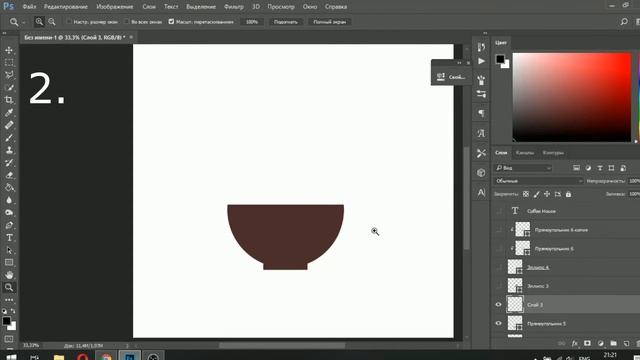Open the floating 'Свой...' panel button
Viewport: 640px width, 360px height.
pyautogui.click(x=451, y=77)
